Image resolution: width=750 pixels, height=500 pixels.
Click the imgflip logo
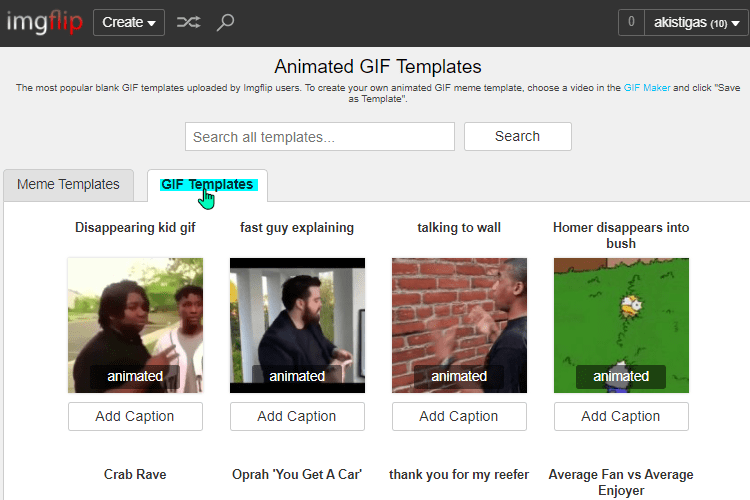tap(44, 22)
